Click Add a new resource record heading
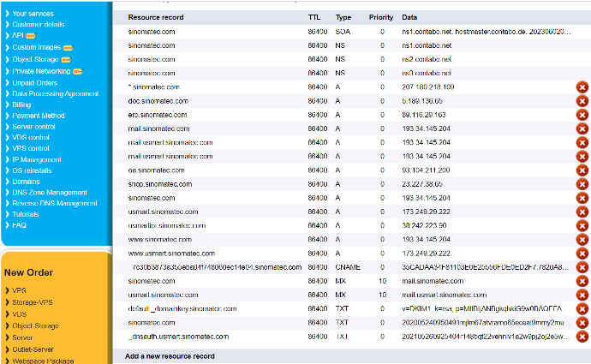This screenshot has height=364, width=591. point(170,356)
